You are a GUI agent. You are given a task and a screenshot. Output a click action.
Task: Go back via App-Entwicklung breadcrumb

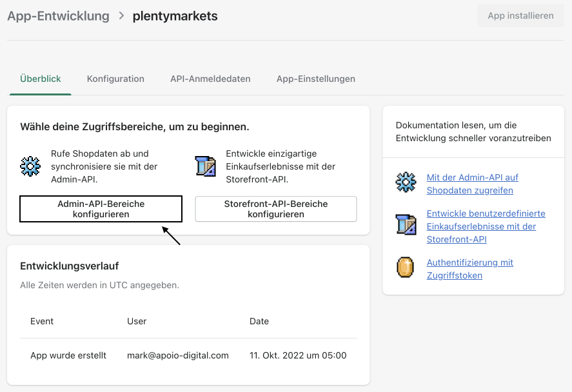pos(59,16)
